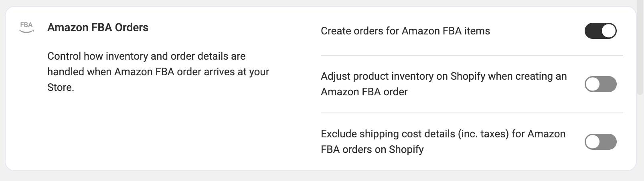Click the white knob of the enabled toggle
Viewport: 644px width, 181px height.
[609, 31]
